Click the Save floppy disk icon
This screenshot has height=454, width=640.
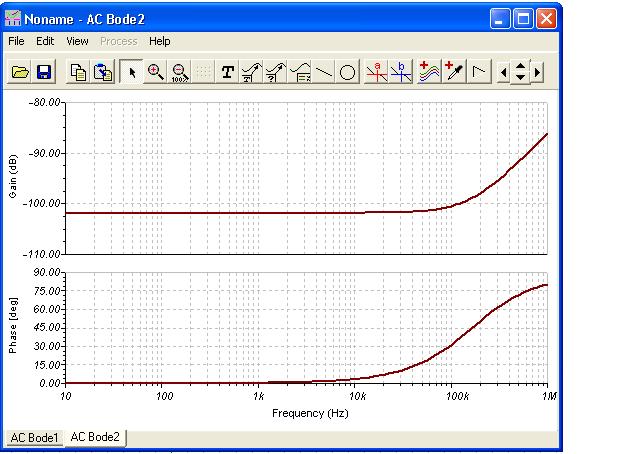pyautogui.click(x=44, y=72)
